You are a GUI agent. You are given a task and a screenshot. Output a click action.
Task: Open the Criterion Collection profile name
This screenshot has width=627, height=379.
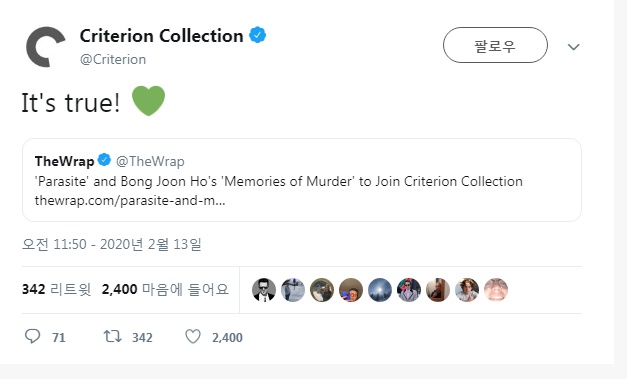point(161,36)
